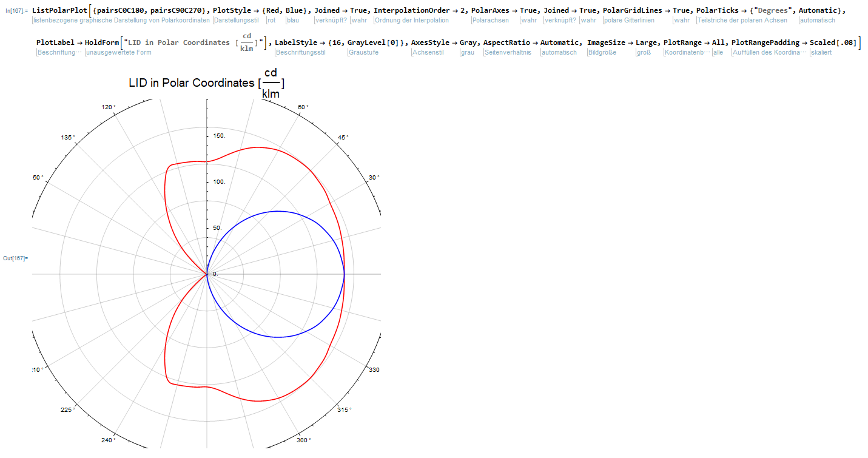Click the PlotRangePadding option name

coord(765,42)
